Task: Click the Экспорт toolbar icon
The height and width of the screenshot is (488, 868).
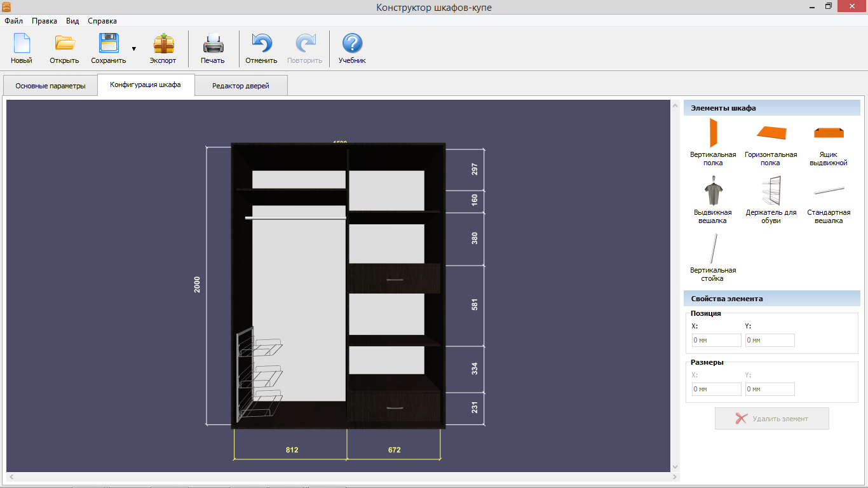Action: (x=163, y=44)
